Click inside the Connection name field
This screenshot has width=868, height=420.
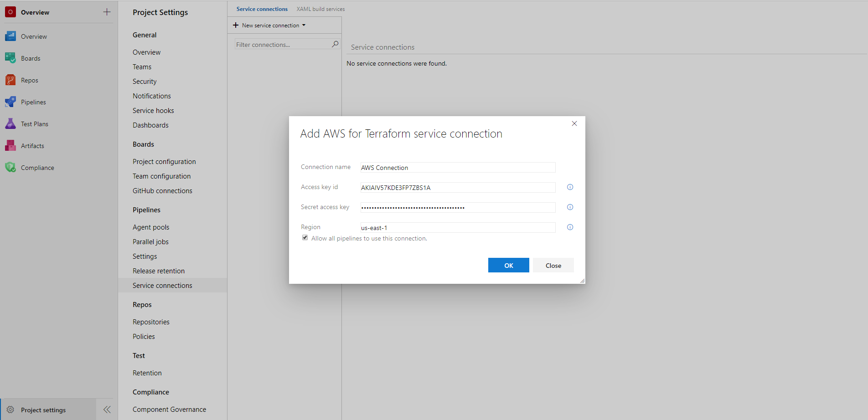pos(457,167)
